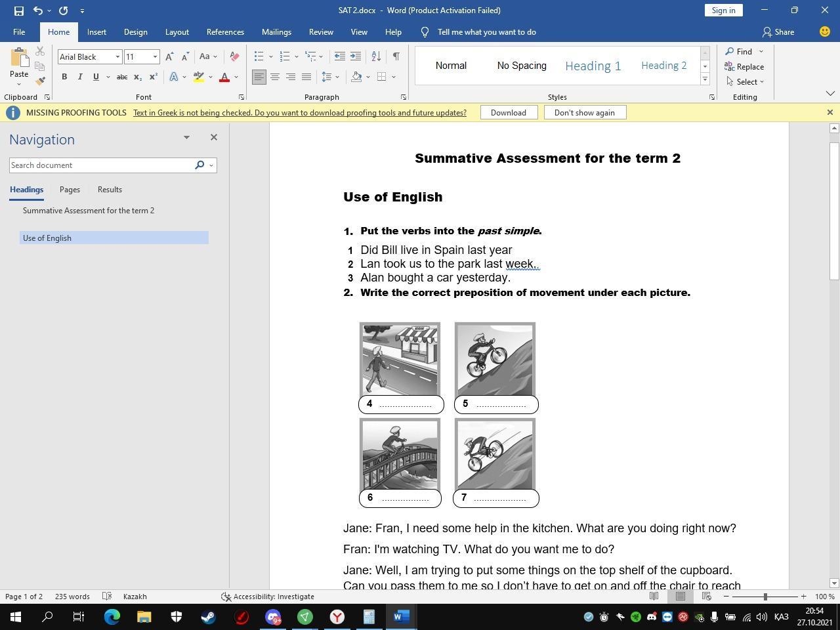Expand the Styles gallery More arrow

pos(705,79)
